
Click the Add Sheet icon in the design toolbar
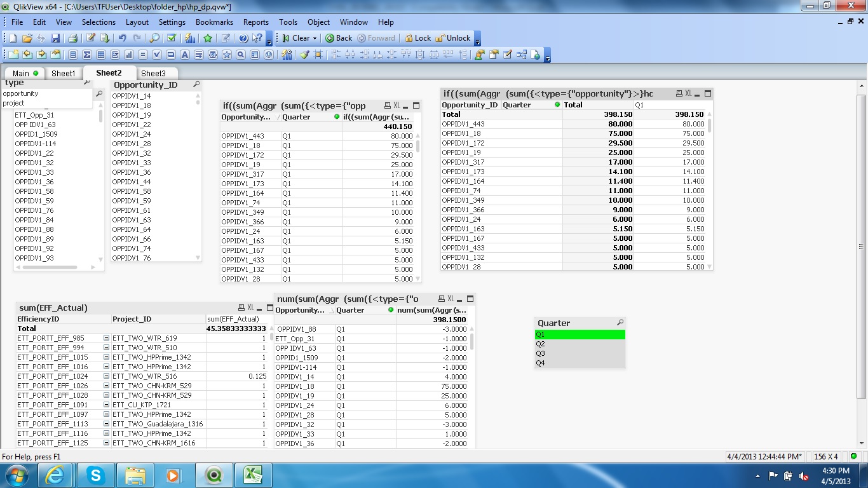point(13,55)
